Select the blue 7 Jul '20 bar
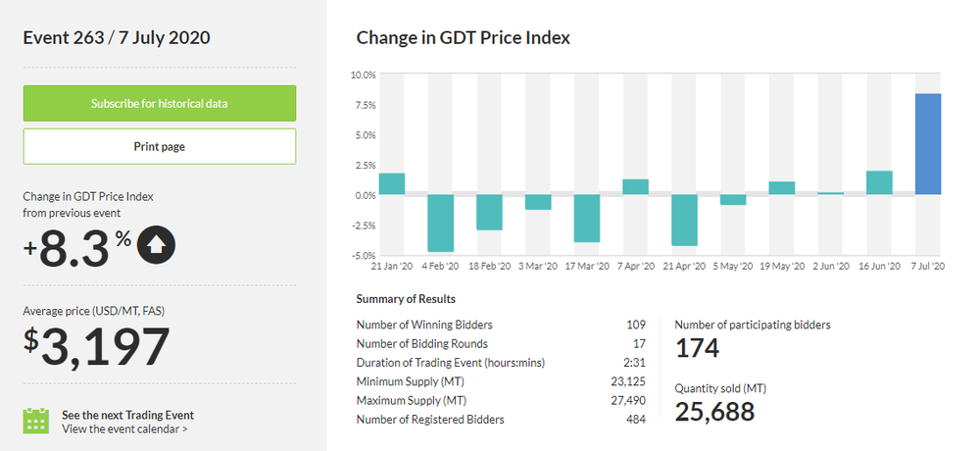The height and width of the screenshot is (451, 980). tap(928, 144)
